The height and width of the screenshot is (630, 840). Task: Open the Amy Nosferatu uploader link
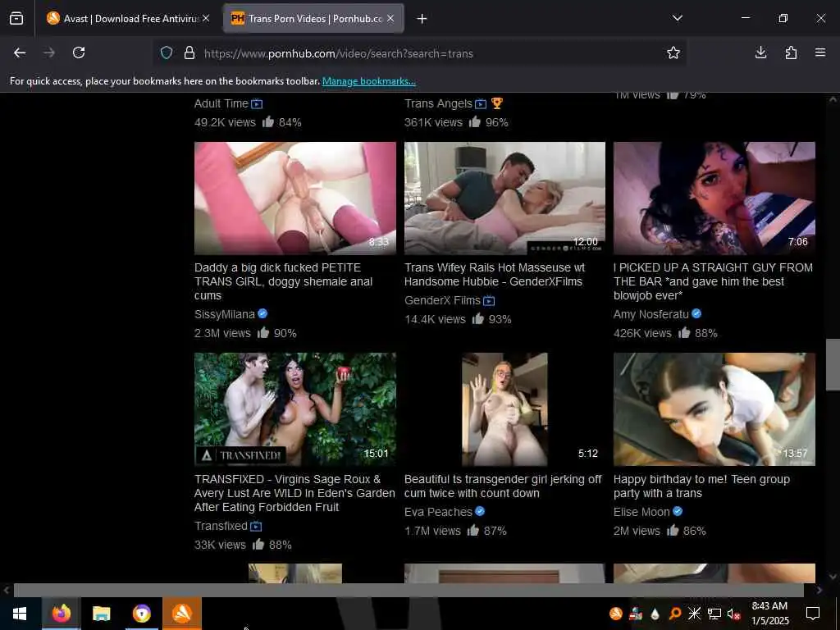pos(651,314)
